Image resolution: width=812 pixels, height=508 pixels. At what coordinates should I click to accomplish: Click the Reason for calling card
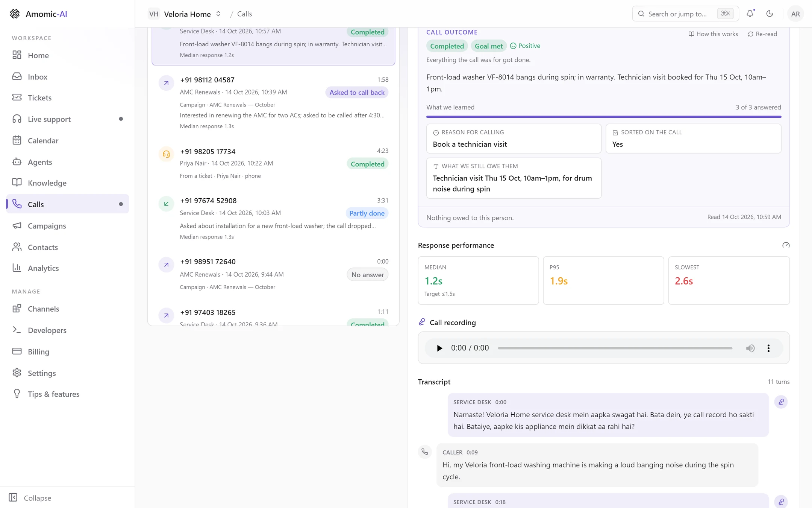[514, 138]
